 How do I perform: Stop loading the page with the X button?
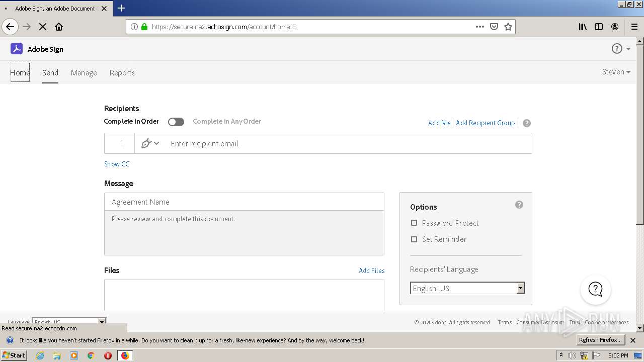pos(43,27)
